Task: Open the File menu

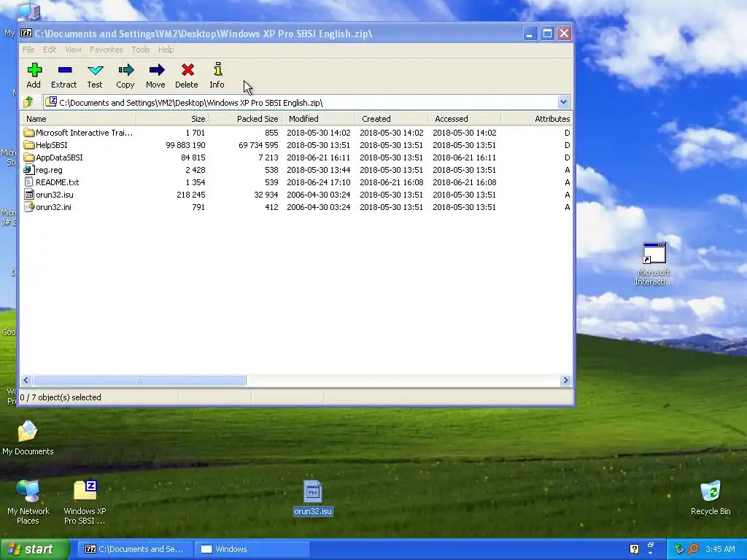Action: point(28,50)
